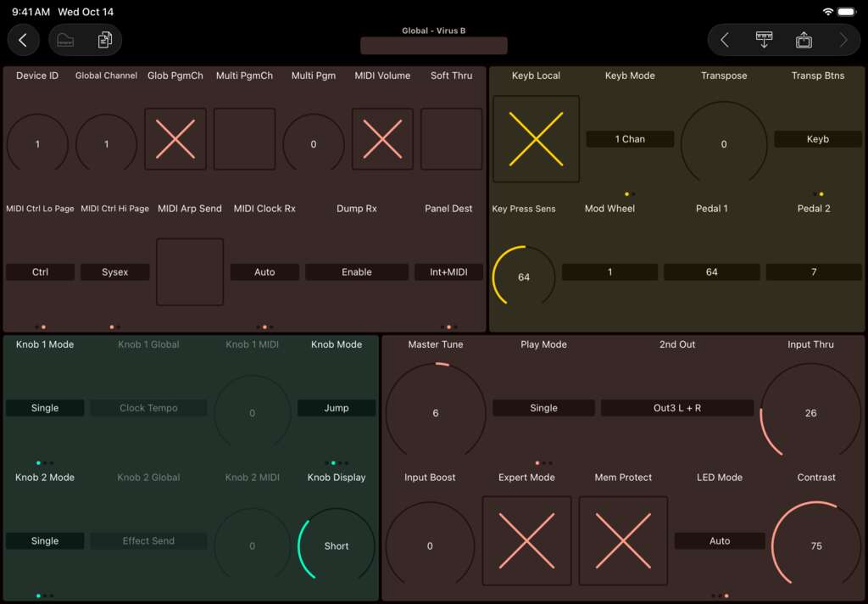Enable Soft Thru checkbox
Viewport: 868px width, 604px height.
tap(451, 138)
